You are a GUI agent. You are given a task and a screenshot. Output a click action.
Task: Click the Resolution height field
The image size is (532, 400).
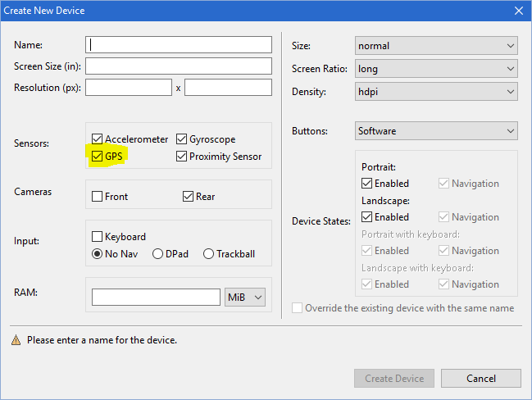pos(228,87)
